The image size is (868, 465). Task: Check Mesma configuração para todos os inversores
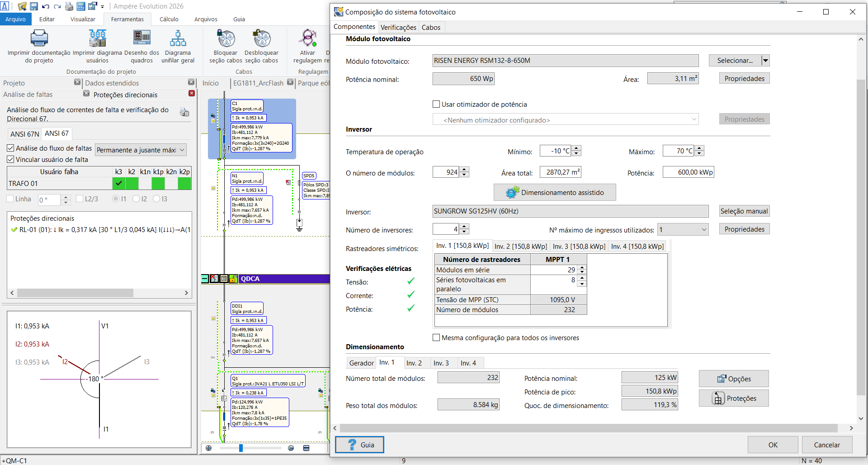[x=436, y=338]
